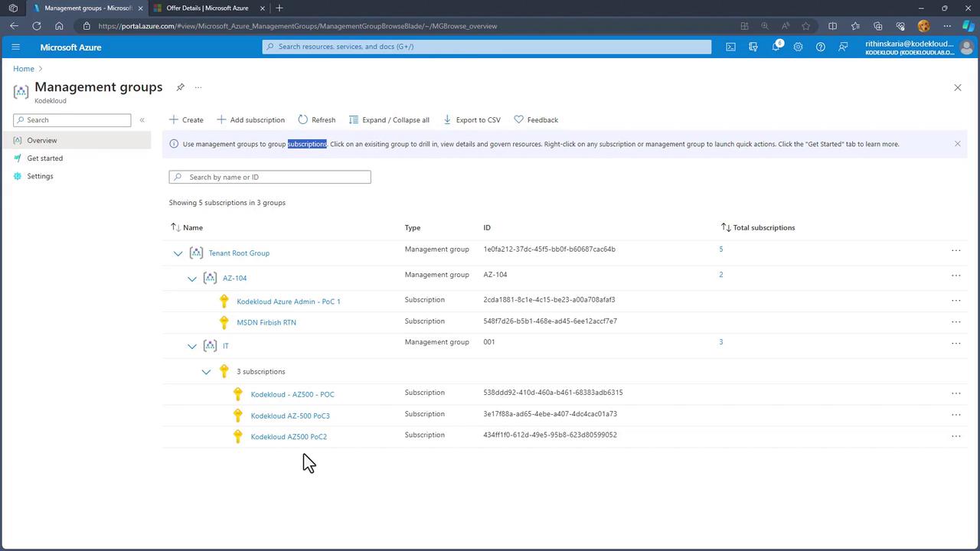
Task: Click the Search by name or ID field
Action: coord(269,177)
